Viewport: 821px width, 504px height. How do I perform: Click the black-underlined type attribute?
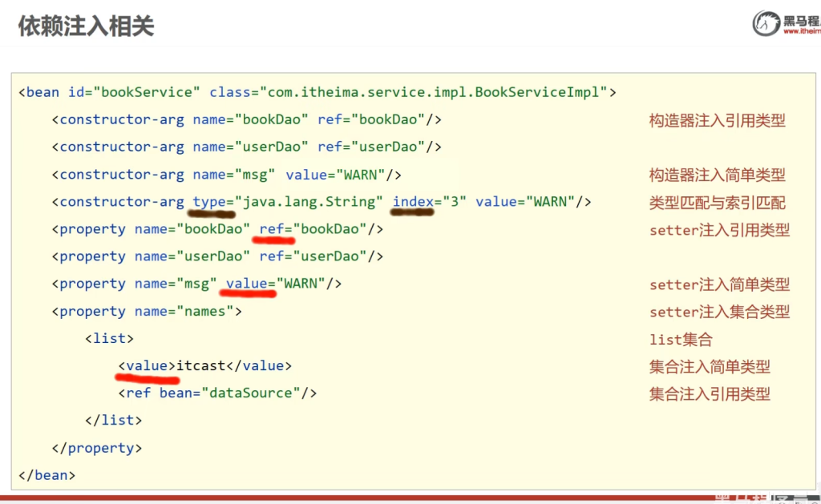tap(208, 202)
